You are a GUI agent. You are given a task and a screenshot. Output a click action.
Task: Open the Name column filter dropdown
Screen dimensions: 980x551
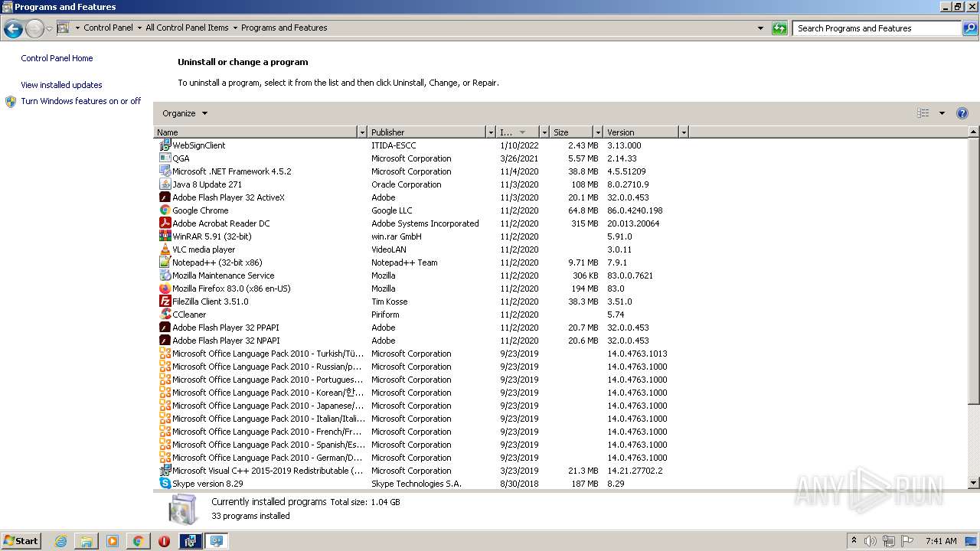point(362,132)
